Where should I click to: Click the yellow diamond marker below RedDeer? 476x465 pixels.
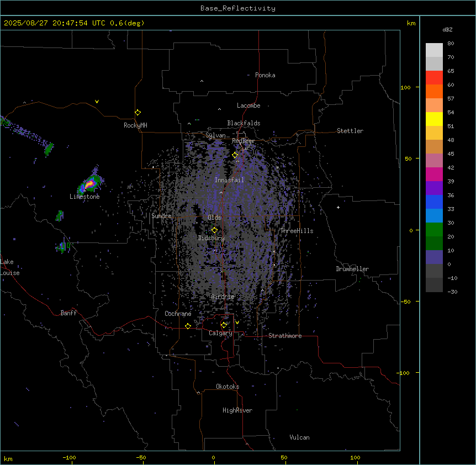(x=235, y=155)
